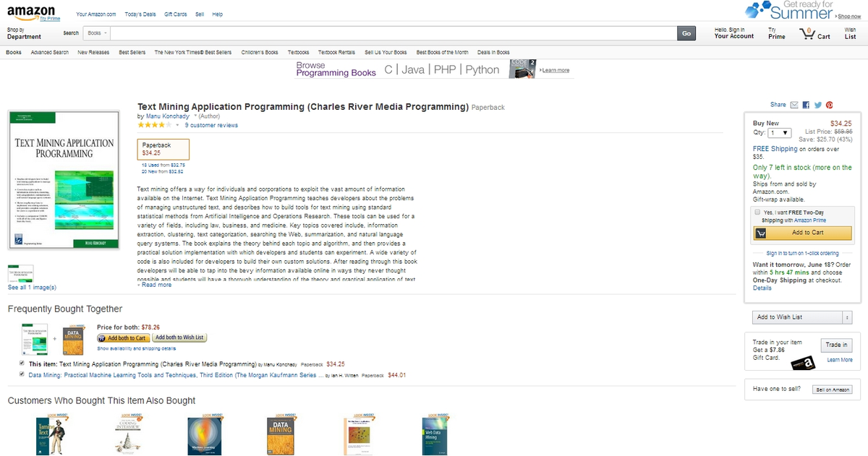Open Children's Books tab
Viewport: 868px width, 456px height.
(x=260, y=52)
